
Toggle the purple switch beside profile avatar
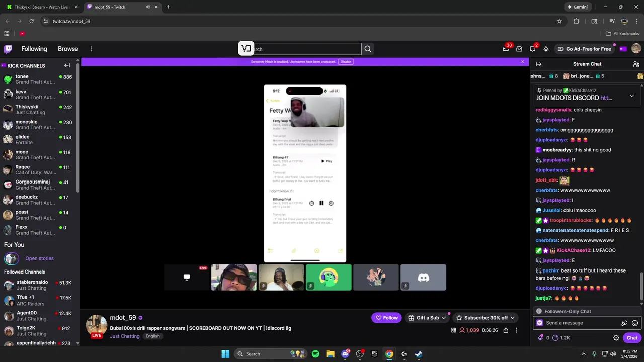pyautogui.click(x=623, y=49)
